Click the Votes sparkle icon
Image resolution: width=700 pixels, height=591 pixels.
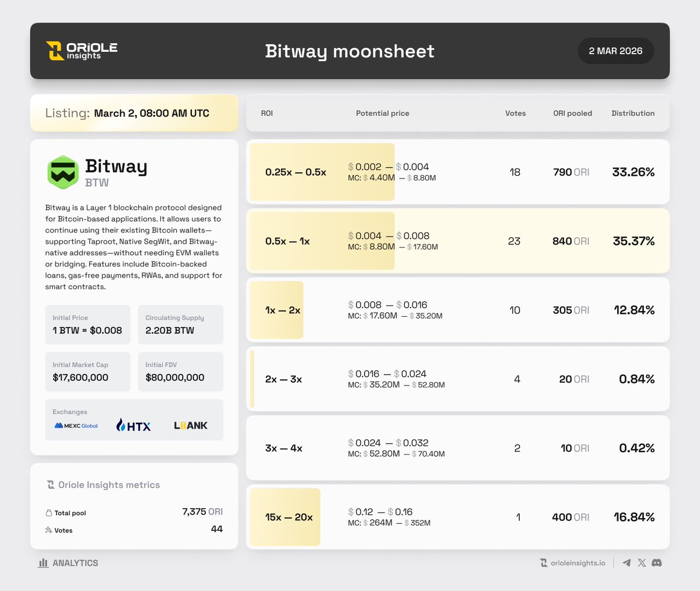(x=49, y=530)
